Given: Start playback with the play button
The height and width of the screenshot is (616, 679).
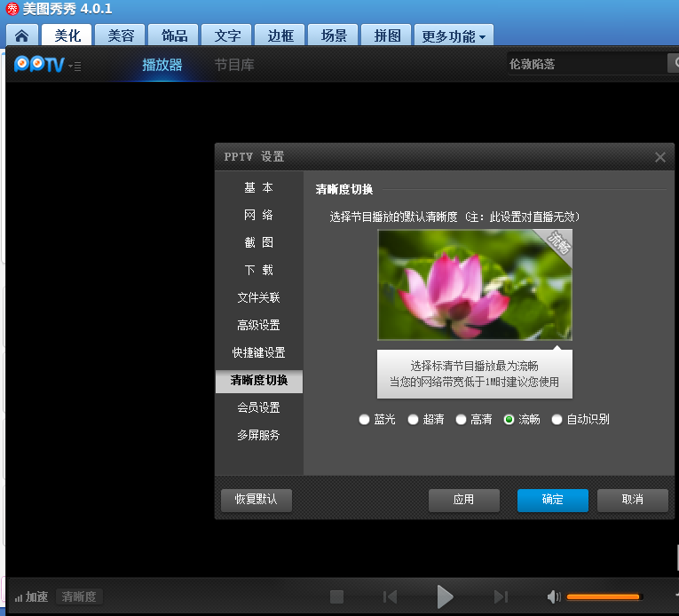Looking at the screenshot, I should (x=445, y=596).
